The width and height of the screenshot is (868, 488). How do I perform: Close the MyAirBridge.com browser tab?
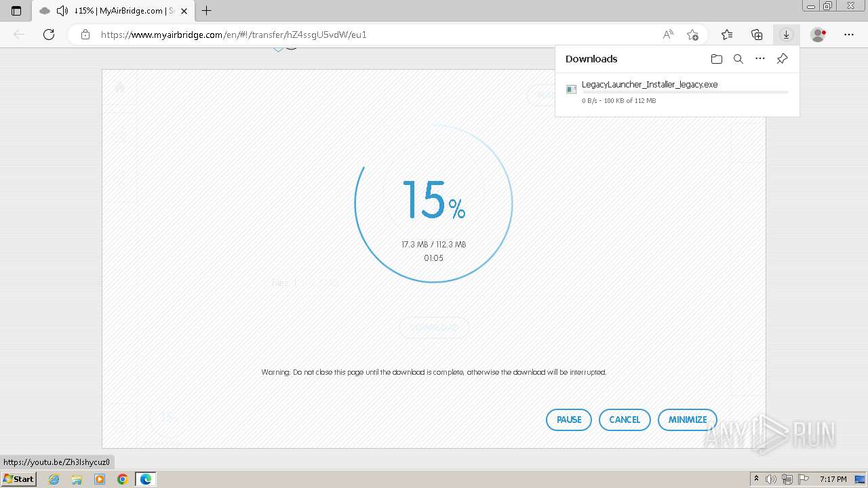[184, 11]
